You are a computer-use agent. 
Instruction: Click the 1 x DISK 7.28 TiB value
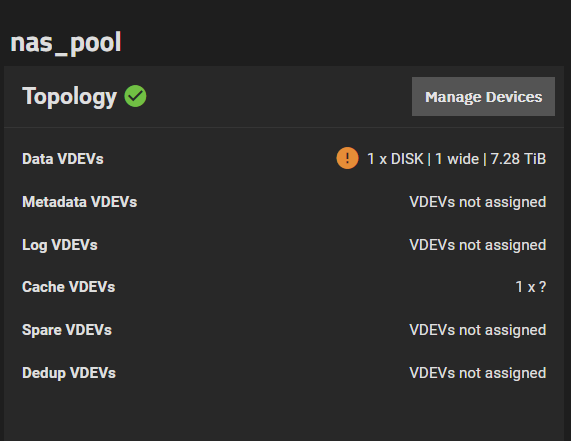tap(457, 159)
